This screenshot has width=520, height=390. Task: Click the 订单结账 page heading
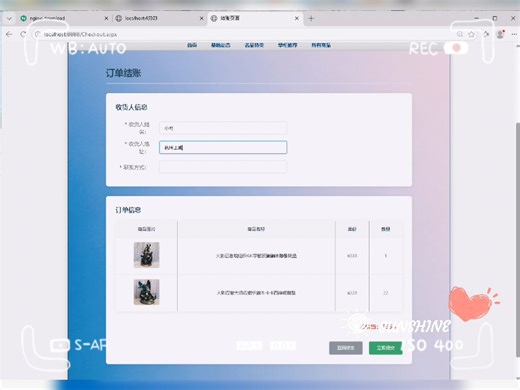(x=123, y=73)
